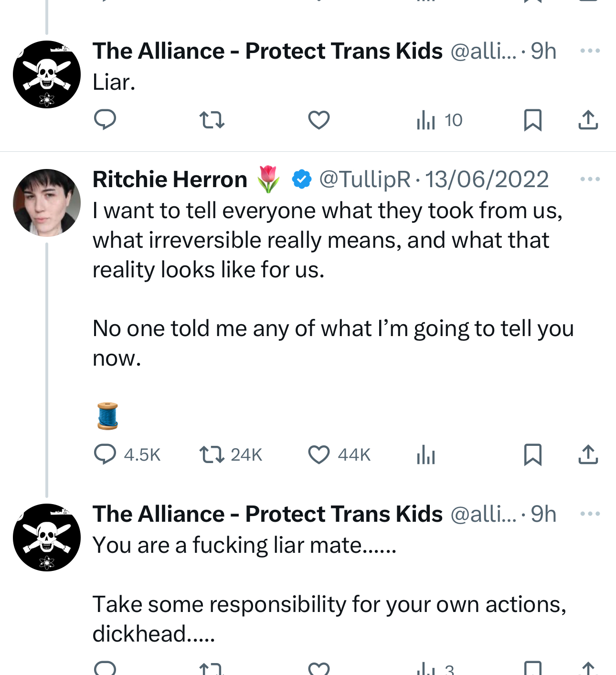
Task: View analytics showing 10 views
Action: click(439, 120)
